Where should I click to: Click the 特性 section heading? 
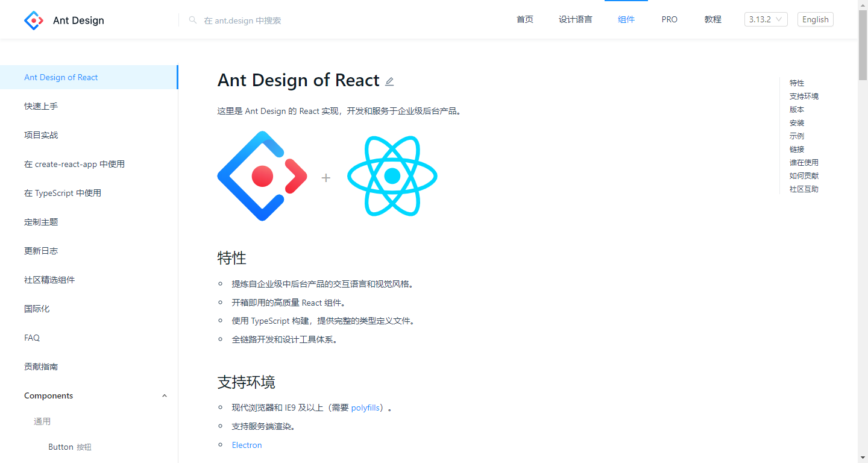tap(232, 258)
